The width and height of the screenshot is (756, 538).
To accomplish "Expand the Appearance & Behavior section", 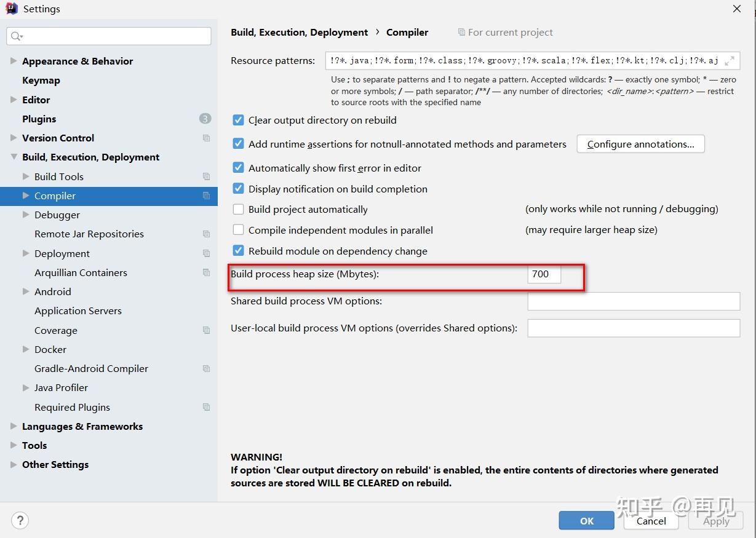I will tap(14, 61).
